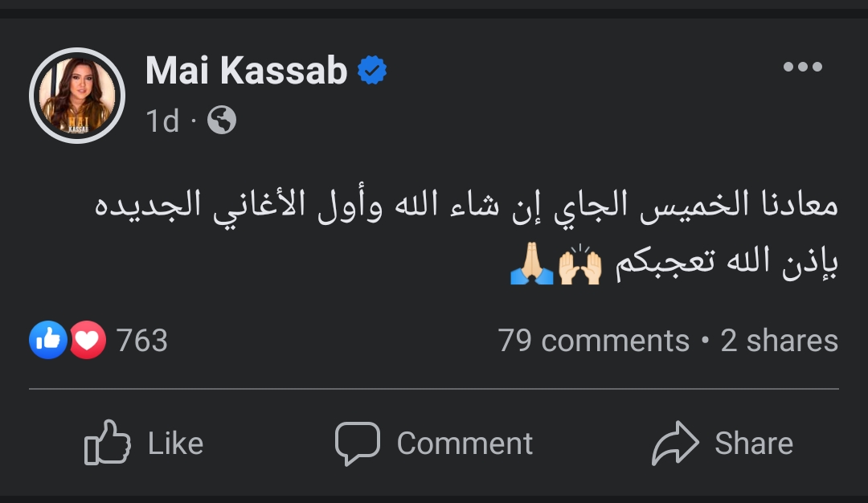Click the Share arrow icon

(x=676, y=443)
